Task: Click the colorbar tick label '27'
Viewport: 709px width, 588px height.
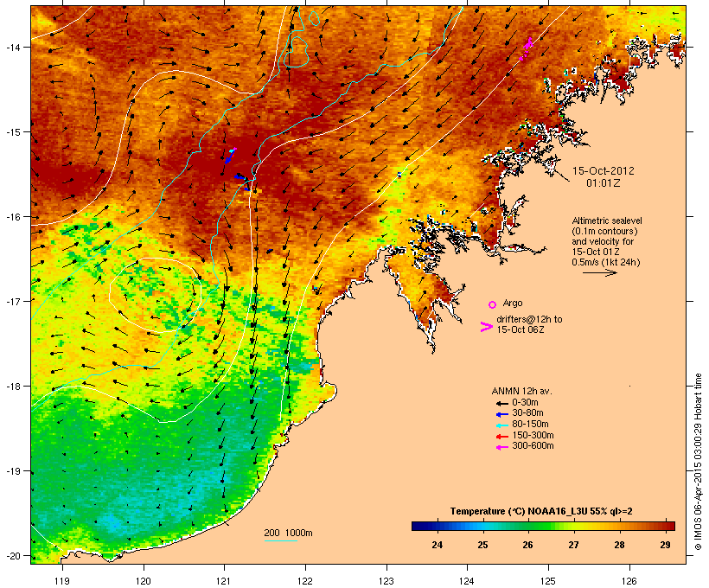Action: coord(573,545)
